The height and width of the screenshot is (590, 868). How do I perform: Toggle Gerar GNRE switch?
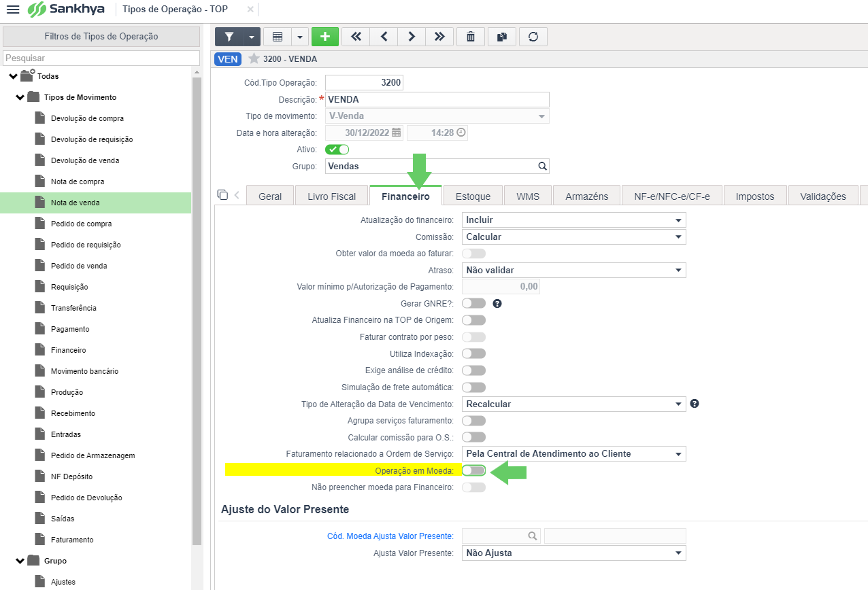click(x=474, y=303)
